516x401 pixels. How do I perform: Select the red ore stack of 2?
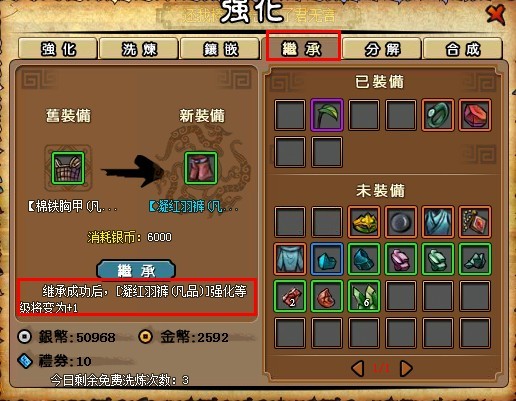click(290, 296)
